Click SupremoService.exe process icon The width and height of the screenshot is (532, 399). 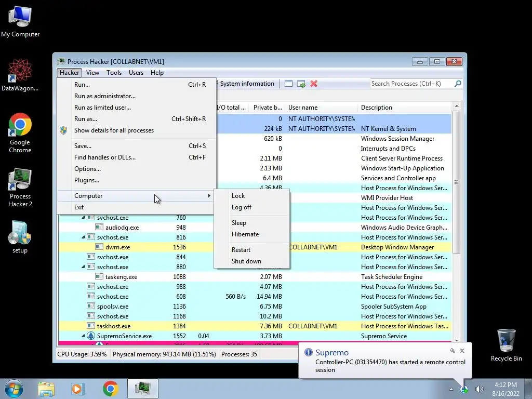click(x=90, y=336)
